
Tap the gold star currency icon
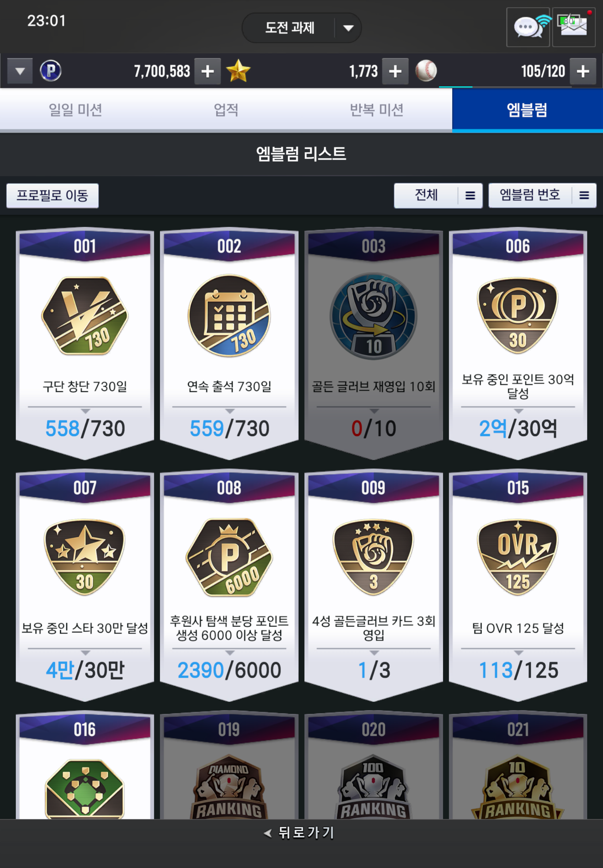[x=238, y=71]
